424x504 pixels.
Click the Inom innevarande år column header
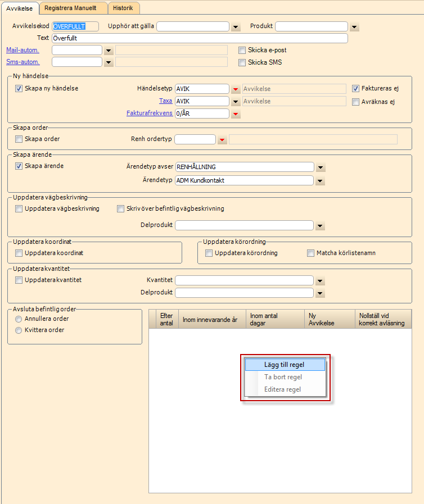point(212,319)
